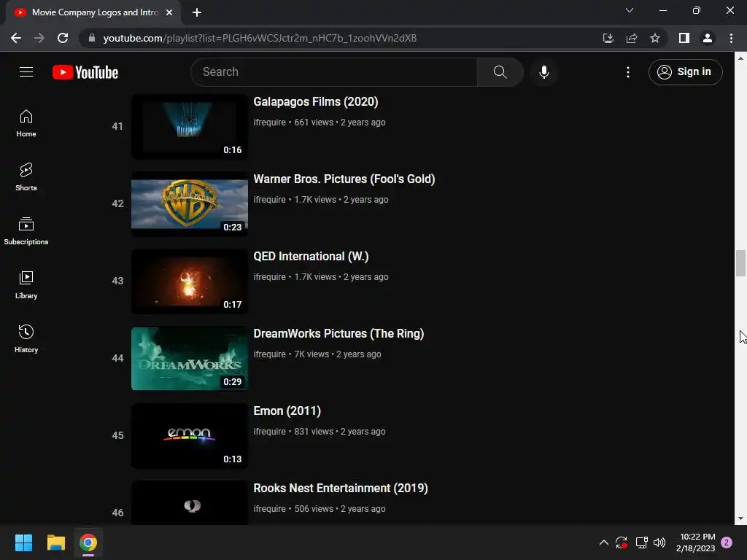Image resolution: width=747 pixels, height=560 pixels.
Task: Reload the page
Action: coord(63,38)
